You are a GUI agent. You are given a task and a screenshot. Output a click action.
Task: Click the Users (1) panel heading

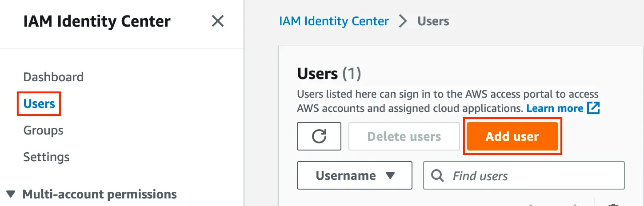(329, 73)
